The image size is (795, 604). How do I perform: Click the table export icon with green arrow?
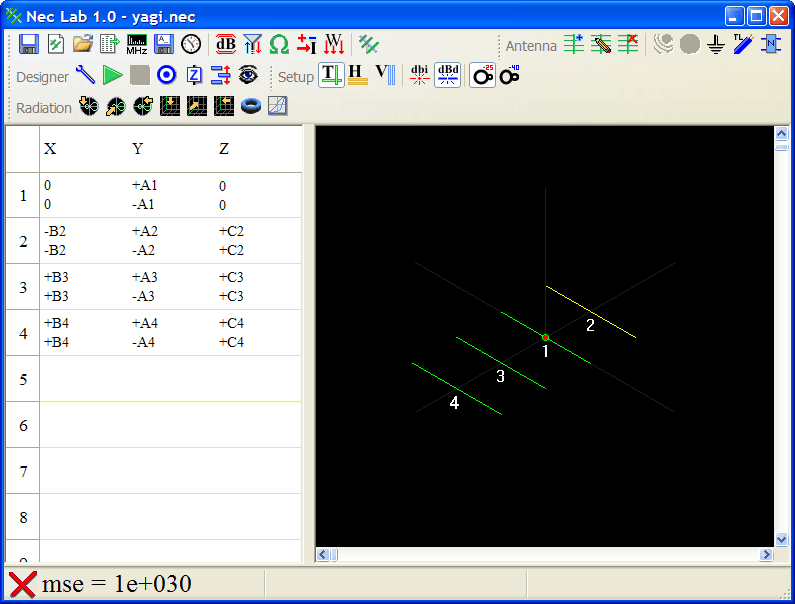point(110,45)
